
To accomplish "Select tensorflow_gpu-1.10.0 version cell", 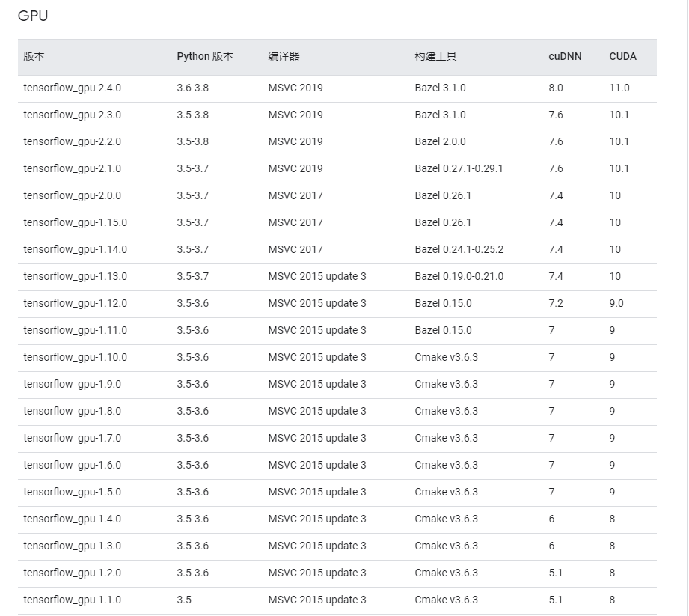I will [x=75, y=357].
